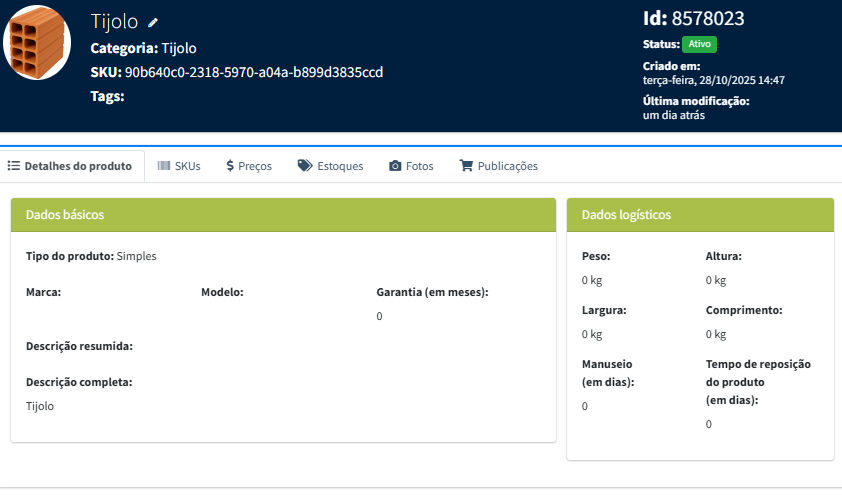
Task: Click the dollar sign icon for Preços
Action: [x=230, y=166]
